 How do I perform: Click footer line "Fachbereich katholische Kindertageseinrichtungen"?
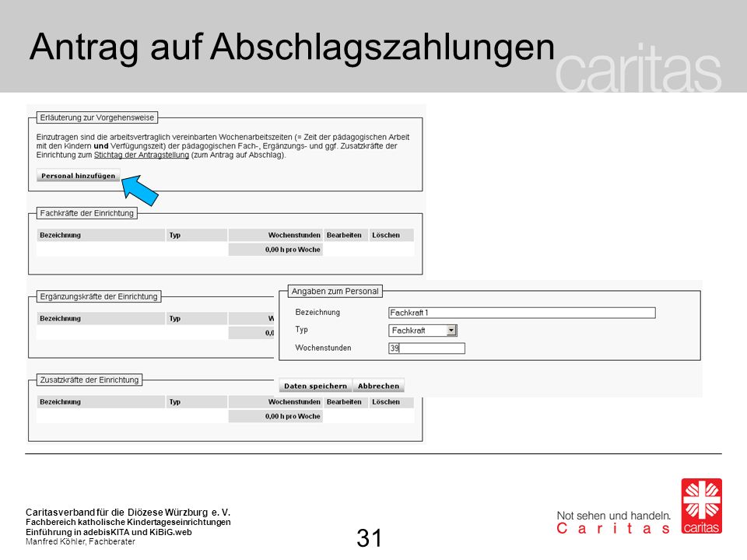tap(128, 523)
